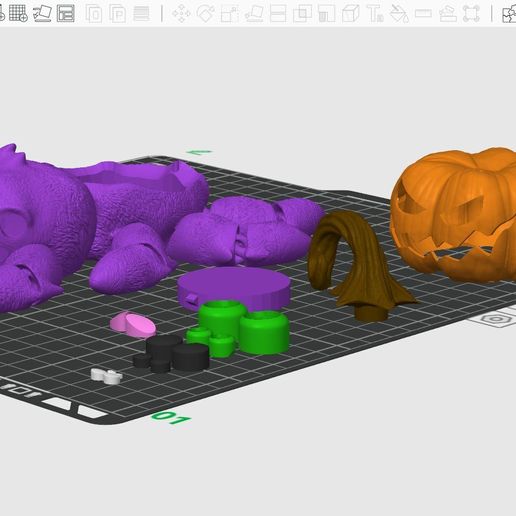Select the largest black disc part

point(190,357)
